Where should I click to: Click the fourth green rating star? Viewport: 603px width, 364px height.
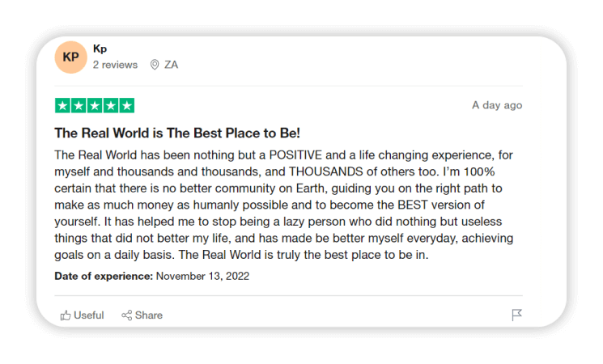(x=110, y=105)
